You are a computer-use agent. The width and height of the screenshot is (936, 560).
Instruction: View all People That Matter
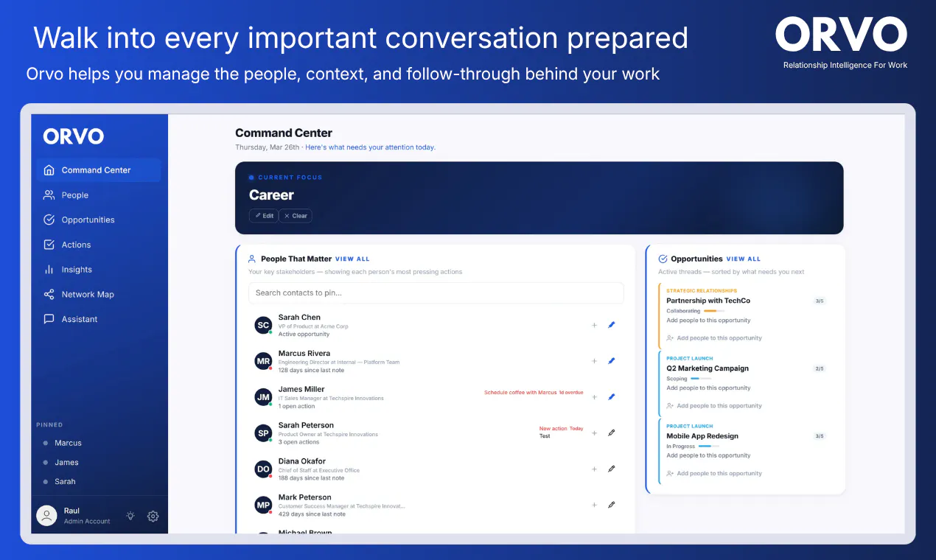pyautogui.click(x=352, y=259)
